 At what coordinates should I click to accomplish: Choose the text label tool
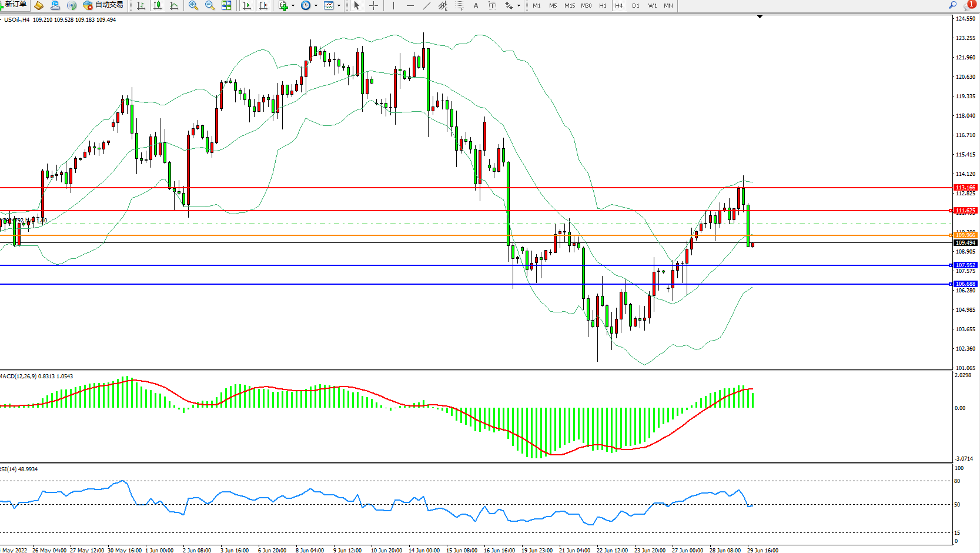coord(493,5)
